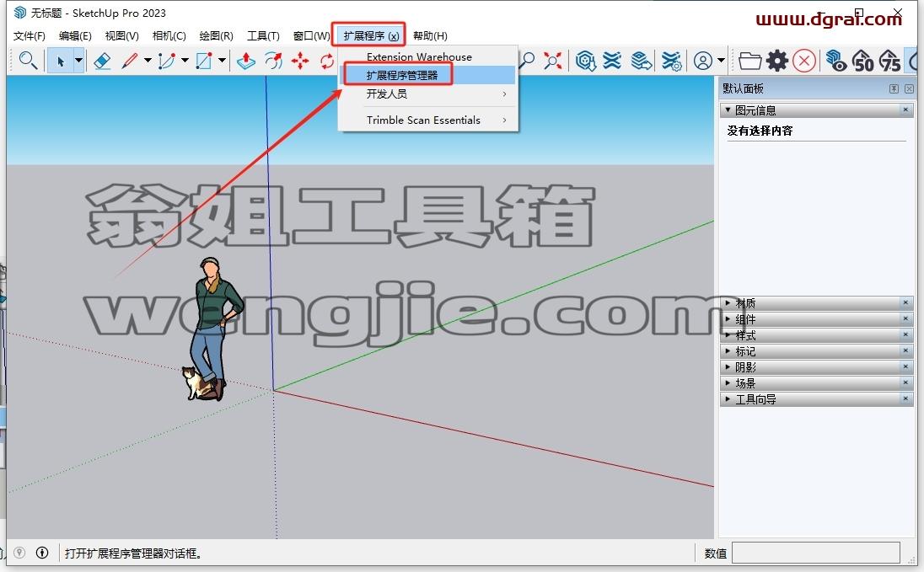Image resolution: width=924 pixels, height=572 pixels.
Task: Pick the Move tool with red arrows
Action: (x=300, y=61)
